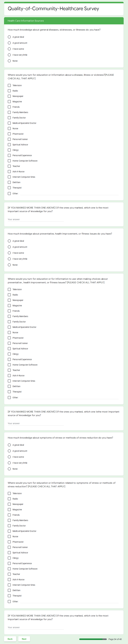The image size is (128, 644).
Task: Click the last "Your answer" field about stress
Action: coord(36,627)
